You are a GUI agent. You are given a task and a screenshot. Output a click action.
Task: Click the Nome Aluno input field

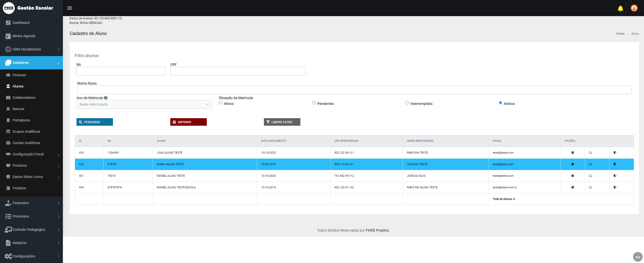pos(354,90)
